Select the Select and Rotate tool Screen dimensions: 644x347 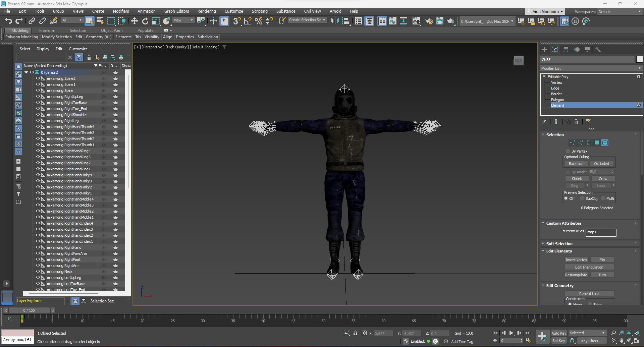[145, 21]
